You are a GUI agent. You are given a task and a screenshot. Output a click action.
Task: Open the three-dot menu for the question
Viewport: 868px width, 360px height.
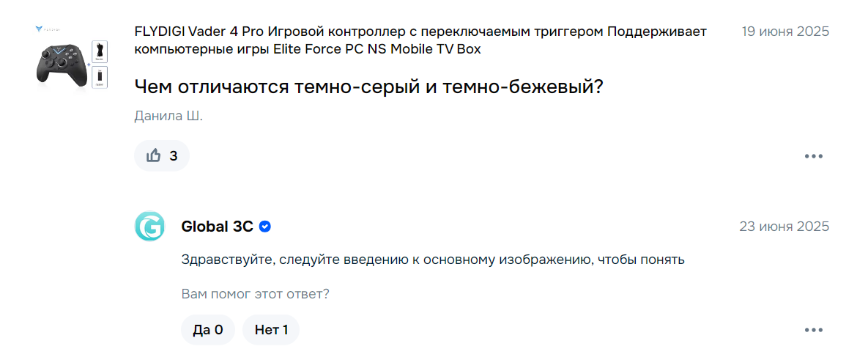pos(813,156)
